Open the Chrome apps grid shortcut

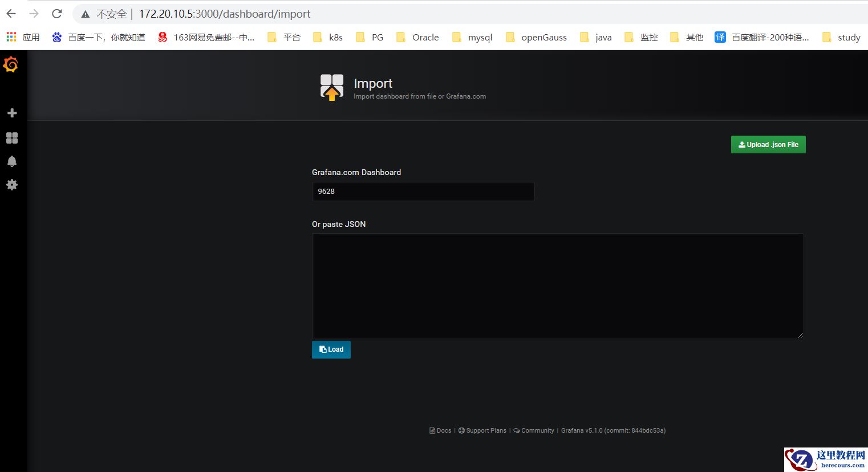[x=11, y=37]
